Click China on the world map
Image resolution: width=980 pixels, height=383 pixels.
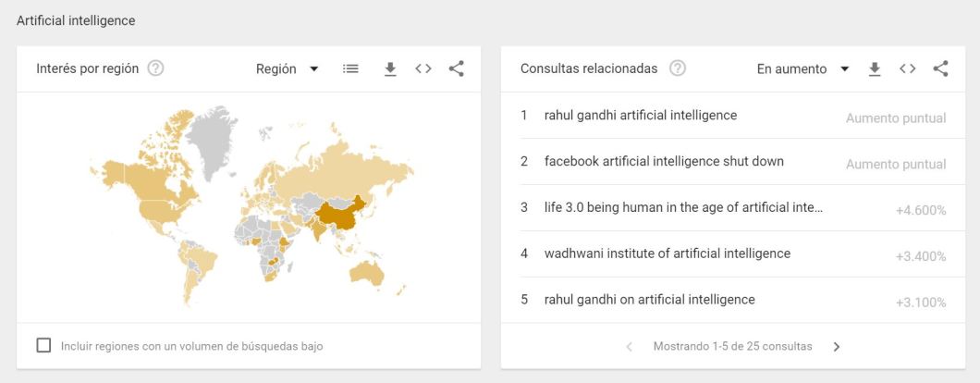340,216
